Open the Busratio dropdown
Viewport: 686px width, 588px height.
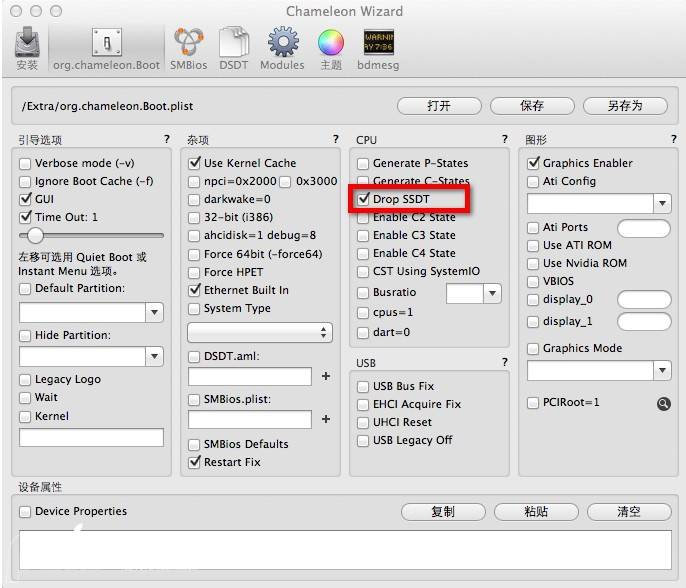[491, 293]
